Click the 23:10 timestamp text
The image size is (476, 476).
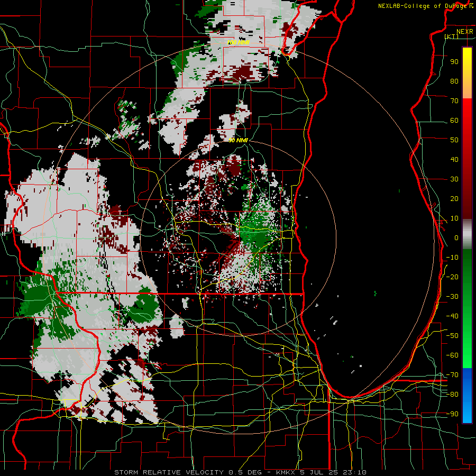355,472
